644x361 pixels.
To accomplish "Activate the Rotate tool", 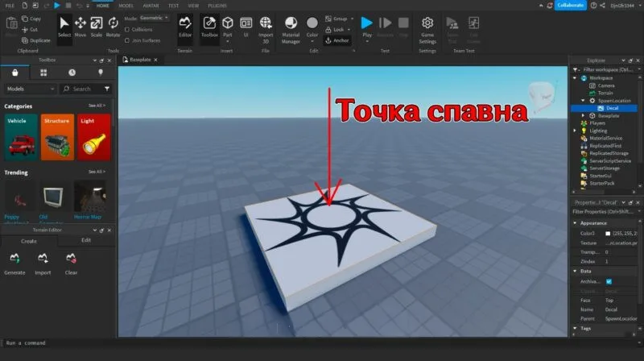I will [x=113, y=27].
